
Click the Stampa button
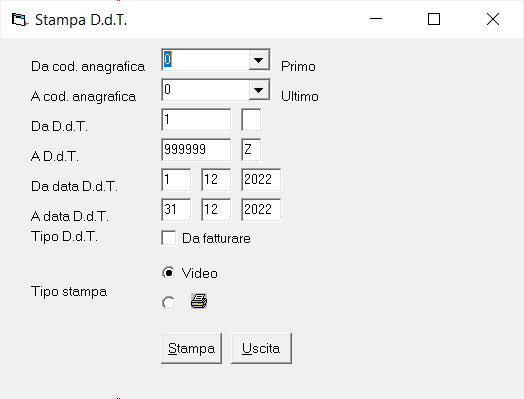191,348
